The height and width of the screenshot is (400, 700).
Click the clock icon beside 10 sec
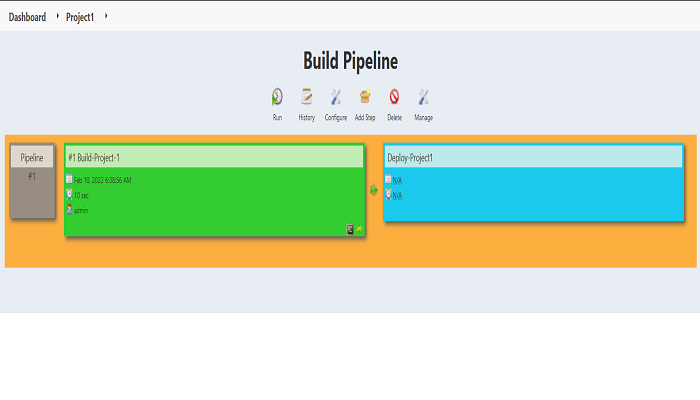coord(69,194)
